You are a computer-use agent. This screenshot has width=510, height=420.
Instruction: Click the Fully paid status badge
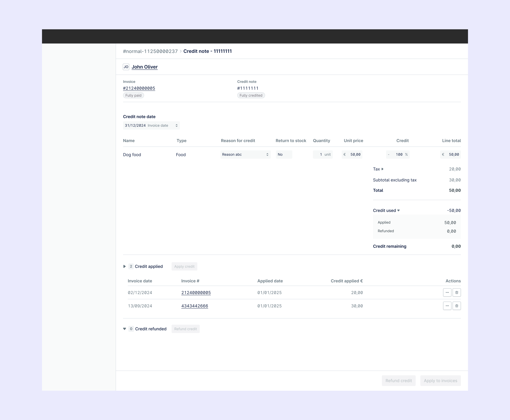pyautogui.click(x=133, y=95)
